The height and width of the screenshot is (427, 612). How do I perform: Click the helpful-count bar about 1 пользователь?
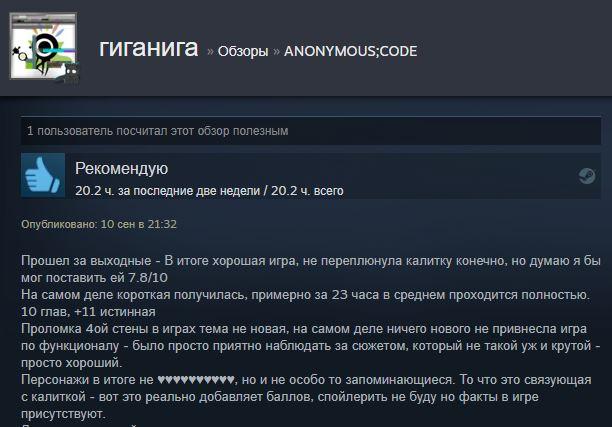[x=311, y=131]
